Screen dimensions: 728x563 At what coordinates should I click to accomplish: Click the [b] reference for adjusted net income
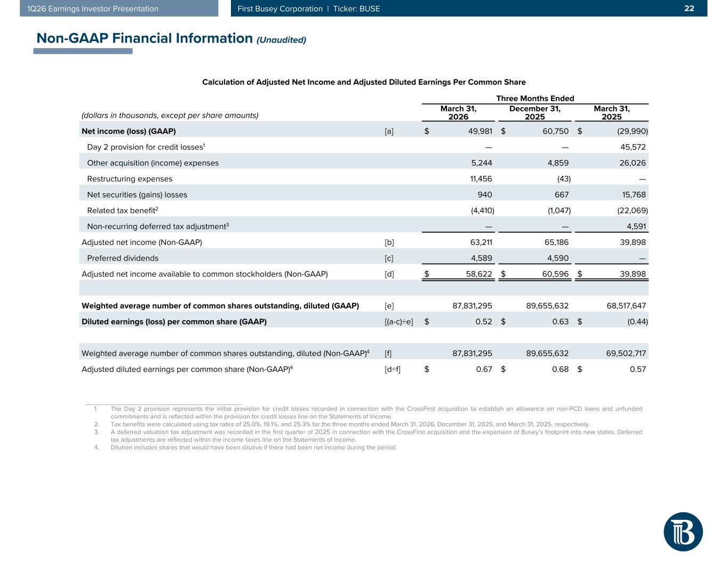pos(389,242)
